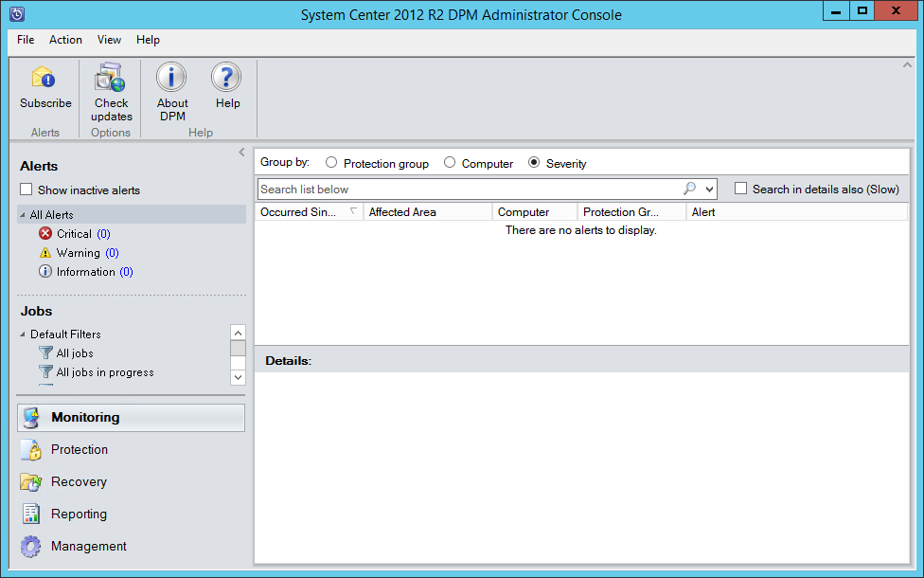Click the Protection Gr... column header
The width and height of the screenshot is (924, 578).
631,211
